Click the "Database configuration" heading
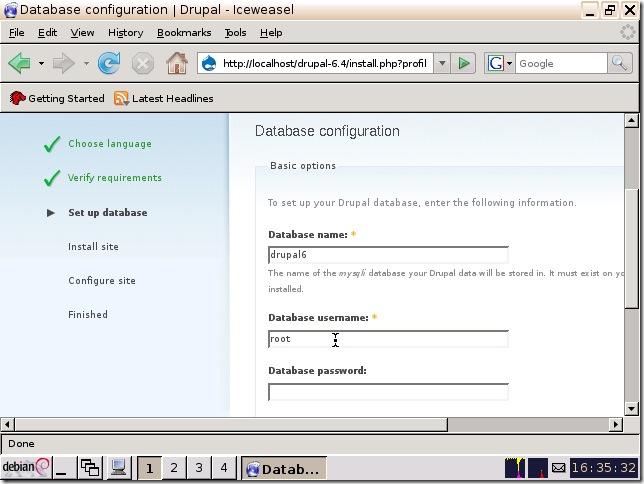644x484 pixels. coord(327,131)
